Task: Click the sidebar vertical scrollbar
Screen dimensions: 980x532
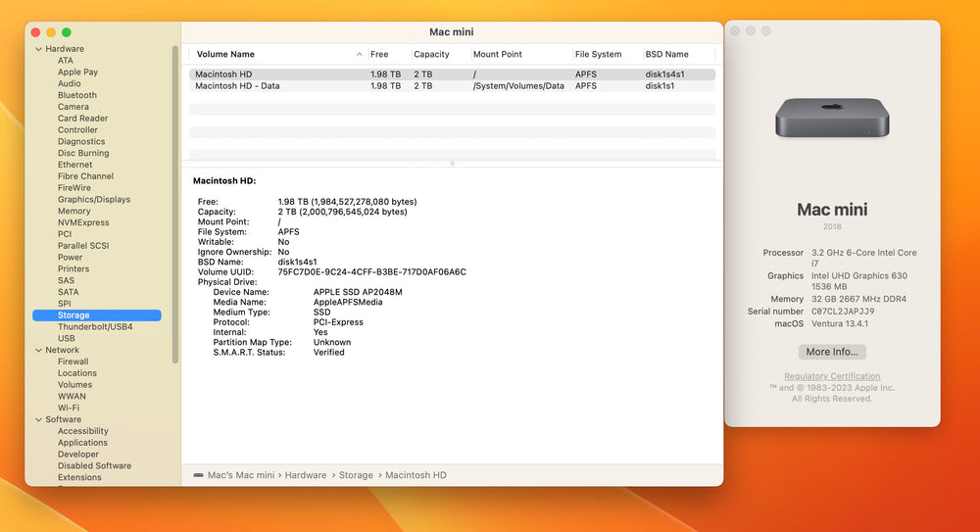Action: pyautogui.click(x=175, y=205)
